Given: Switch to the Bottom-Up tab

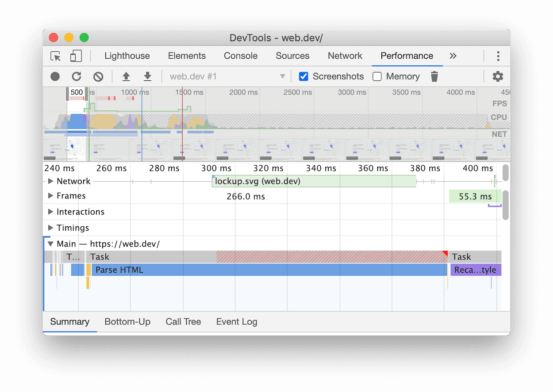Looking at the screenshot, I should [127, 321].
